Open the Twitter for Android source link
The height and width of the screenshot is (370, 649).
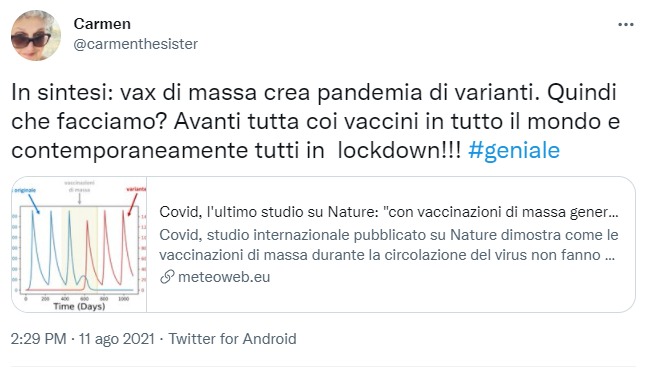coord(232,339)
